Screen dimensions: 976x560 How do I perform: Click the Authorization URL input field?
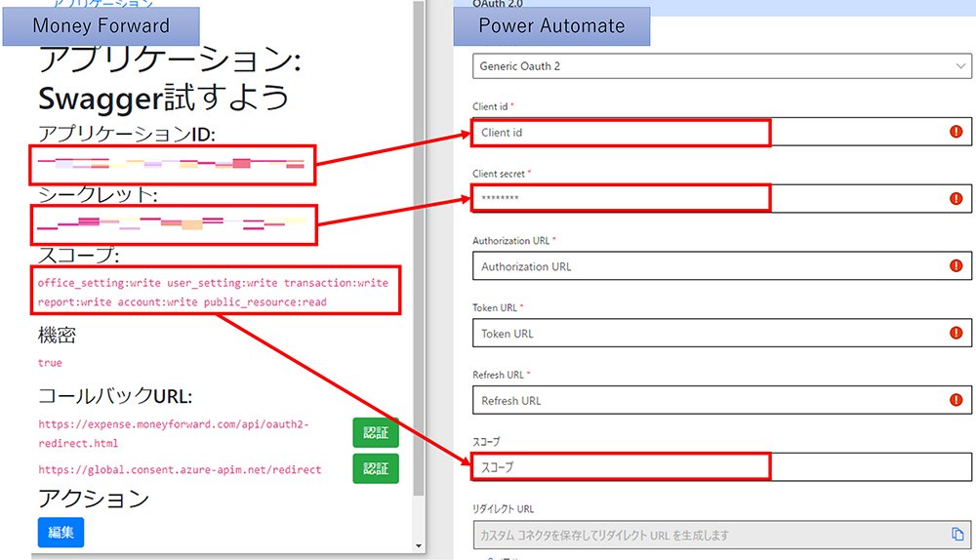pos(722,266)
